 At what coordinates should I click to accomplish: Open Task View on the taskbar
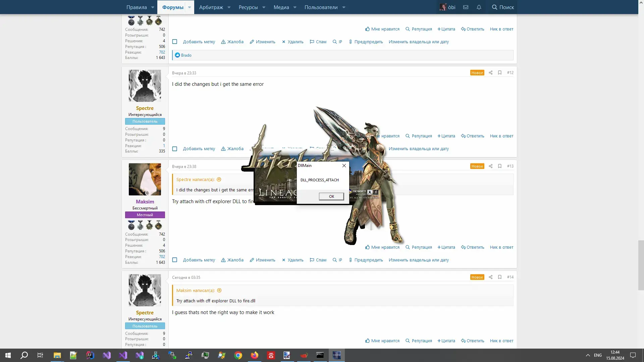click(x=40, y=355)
